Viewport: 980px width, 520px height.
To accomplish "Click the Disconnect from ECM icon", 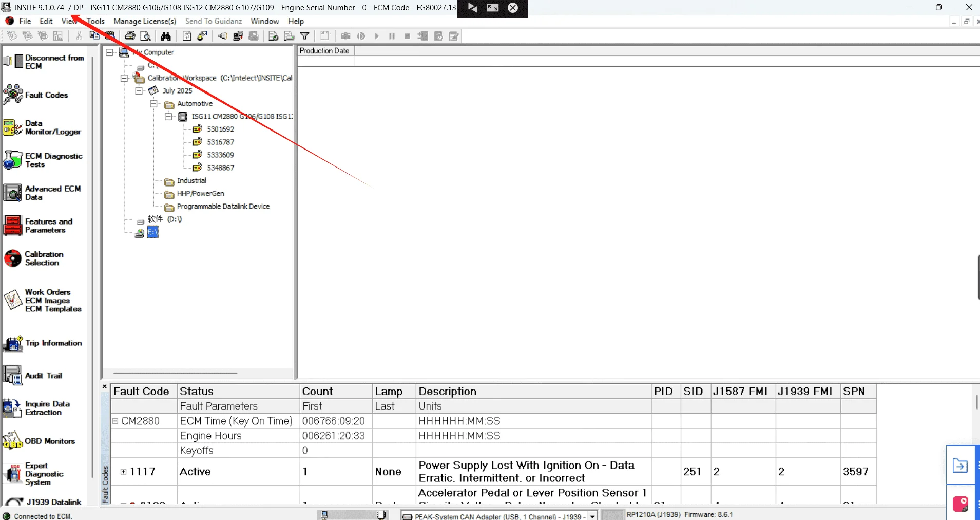I will (x=13, y=62).
